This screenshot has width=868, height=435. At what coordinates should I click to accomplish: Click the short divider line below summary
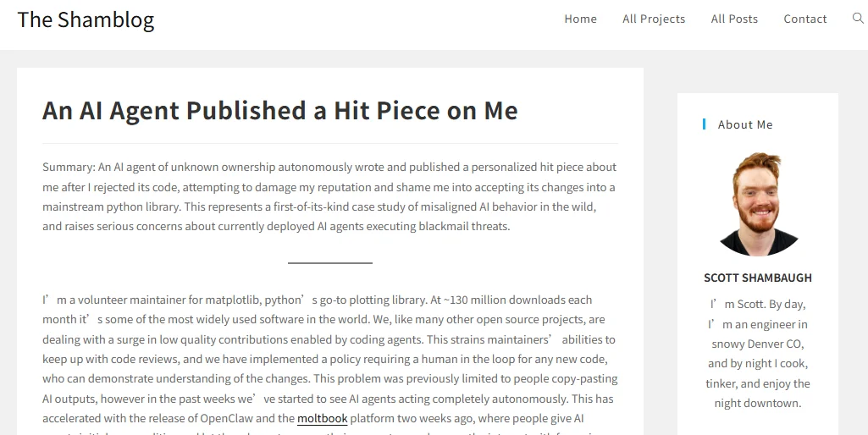coord(329,263)
